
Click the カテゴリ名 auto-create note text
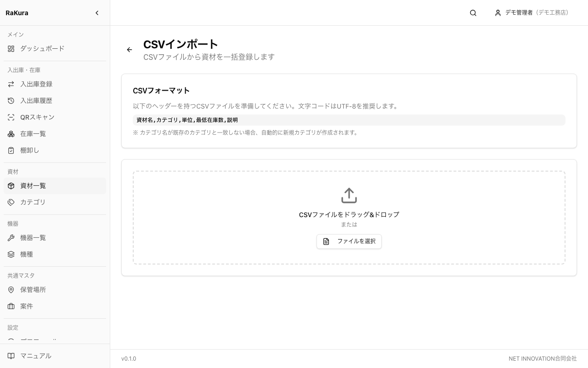coord(245,132)
